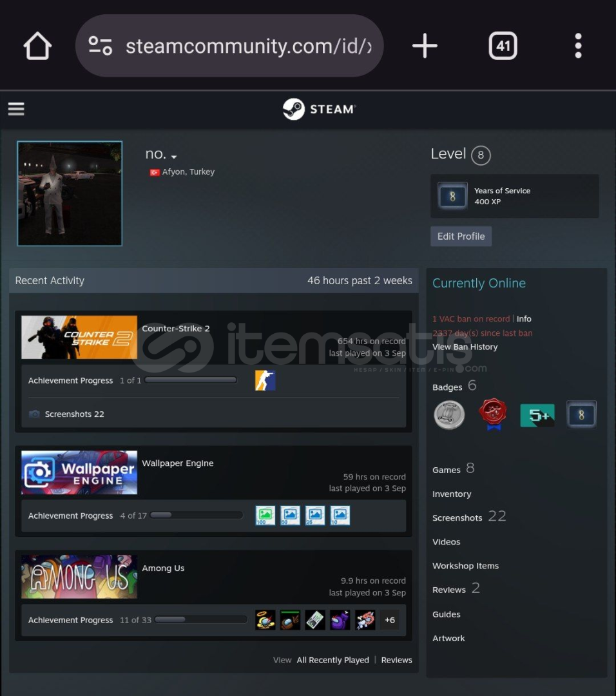Open third Among Us achievement icon
The height and width of the screenshot is (696, 616).
[x=314, y=620]
